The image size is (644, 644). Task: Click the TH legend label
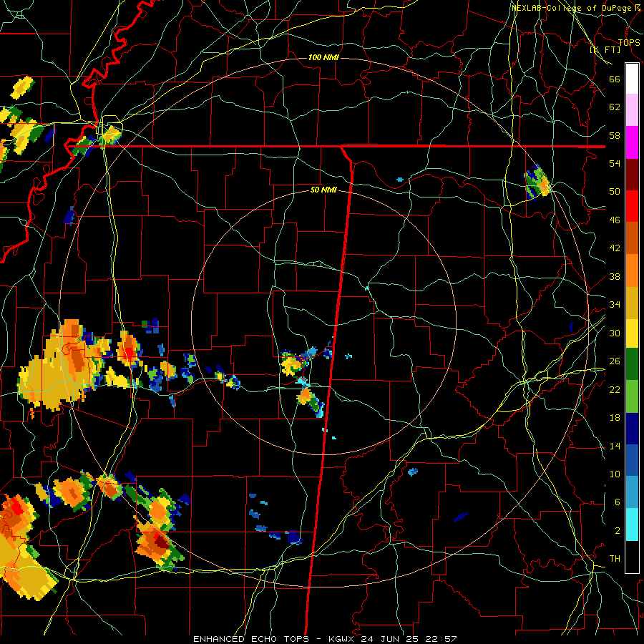[x=615, y=559]
